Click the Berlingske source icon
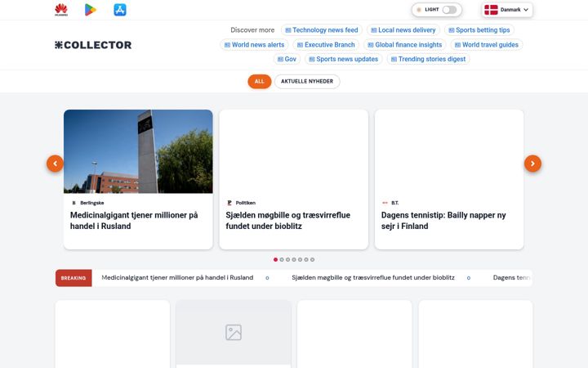 [73, 203]
